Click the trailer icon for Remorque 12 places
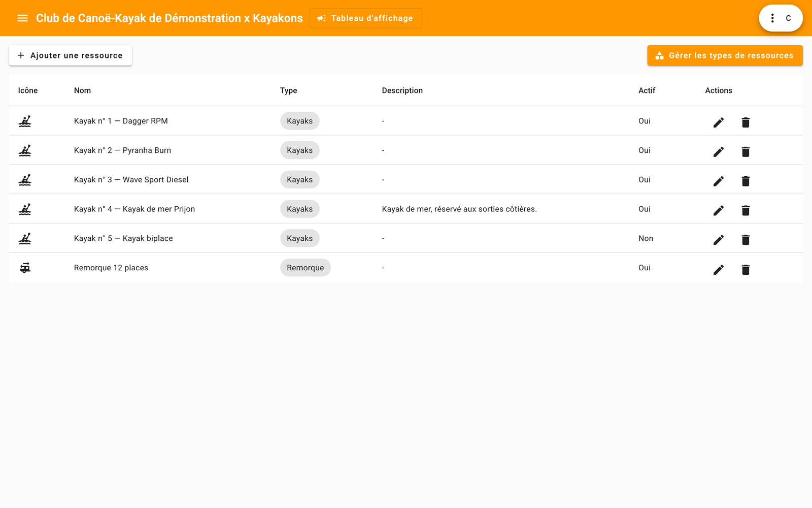Viewport: 812px width, 508px height. 25,268
